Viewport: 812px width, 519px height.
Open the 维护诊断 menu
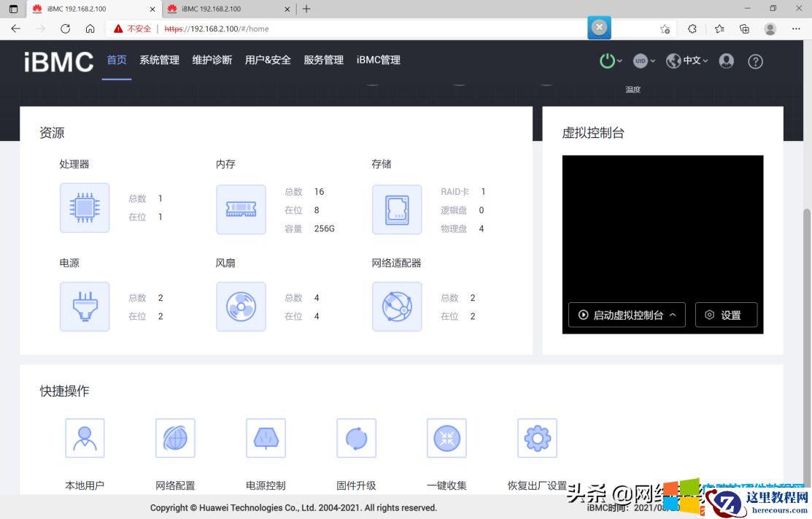212,60
